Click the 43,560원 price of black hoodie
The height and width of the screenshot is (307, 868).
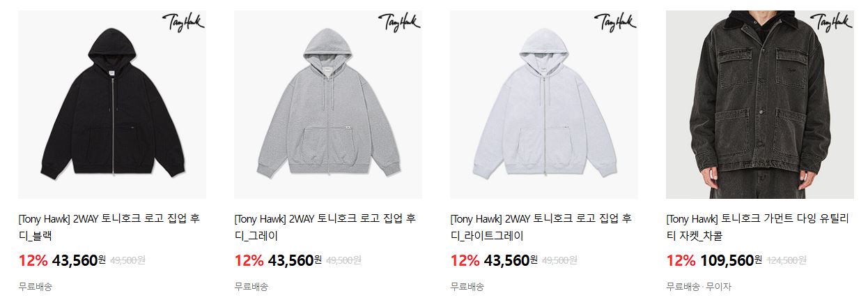click(x=79, y=261)
